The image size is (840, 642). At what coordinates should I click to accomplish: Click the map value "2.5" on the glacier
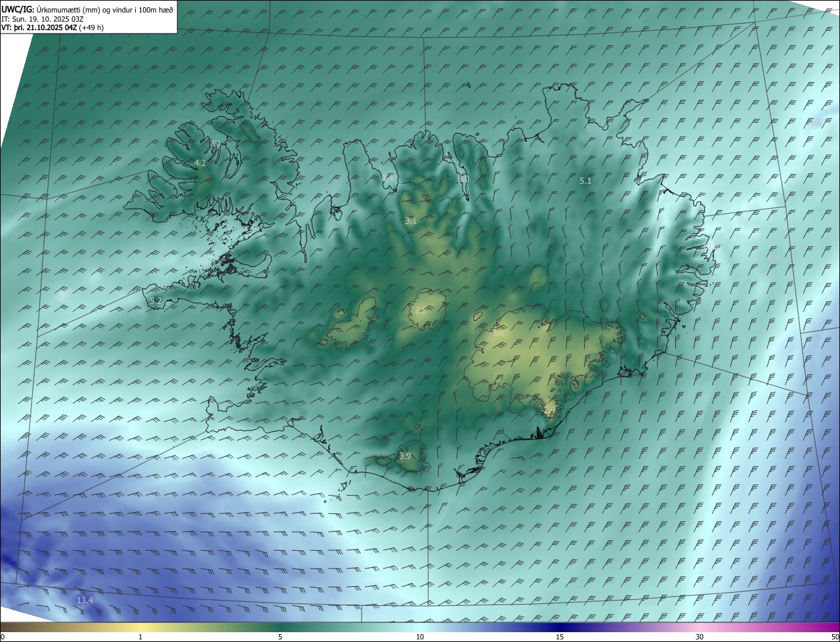point(421,310)
